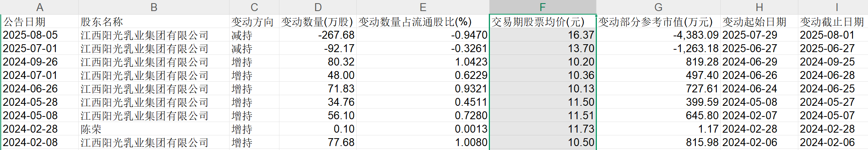Image resolution: width=868 pixels, height=150 pixels.
Task: Select the date cell 2025-08-05
Action: [40, 35]
